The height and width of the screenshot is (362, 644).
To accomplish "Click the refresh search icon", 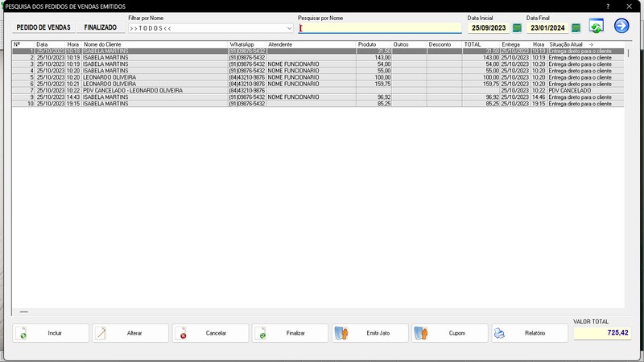I will point(596,26).
